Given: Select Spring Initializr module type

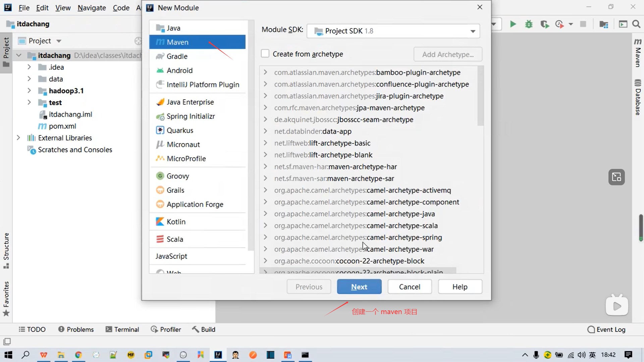Looking at the screenshot, I should (191, 116).
